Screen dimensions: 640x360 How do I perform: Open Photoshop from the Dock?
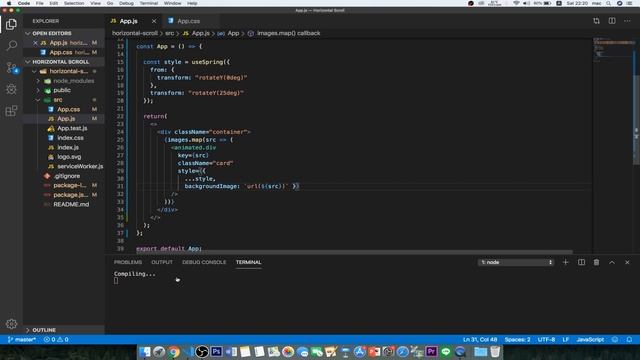(217, 351)
